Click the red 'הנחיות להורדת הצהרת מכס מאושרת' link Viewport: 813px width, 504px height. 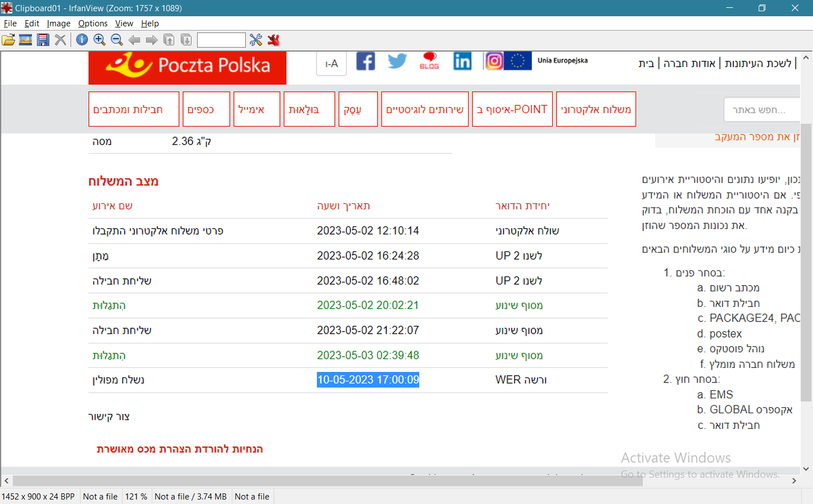click(x=180, y=449)
